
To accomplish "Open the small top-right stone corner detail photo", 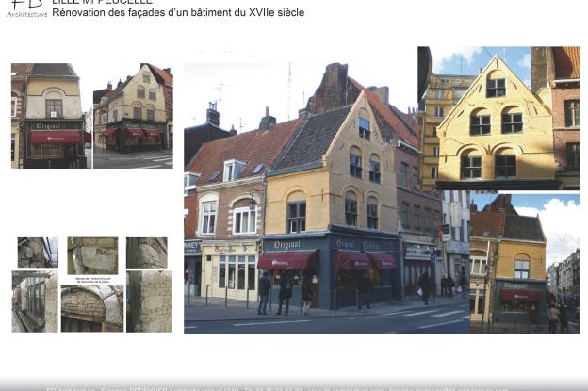I will (x=147, y=253).
